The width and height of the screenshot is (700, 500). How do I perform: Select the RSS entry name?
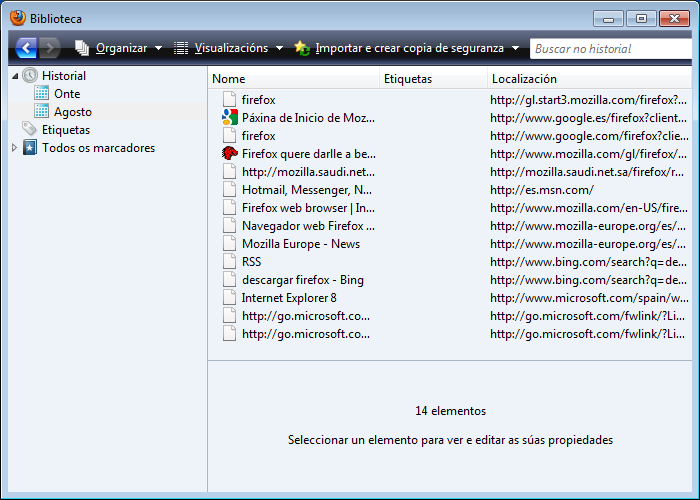pos(251,262)
